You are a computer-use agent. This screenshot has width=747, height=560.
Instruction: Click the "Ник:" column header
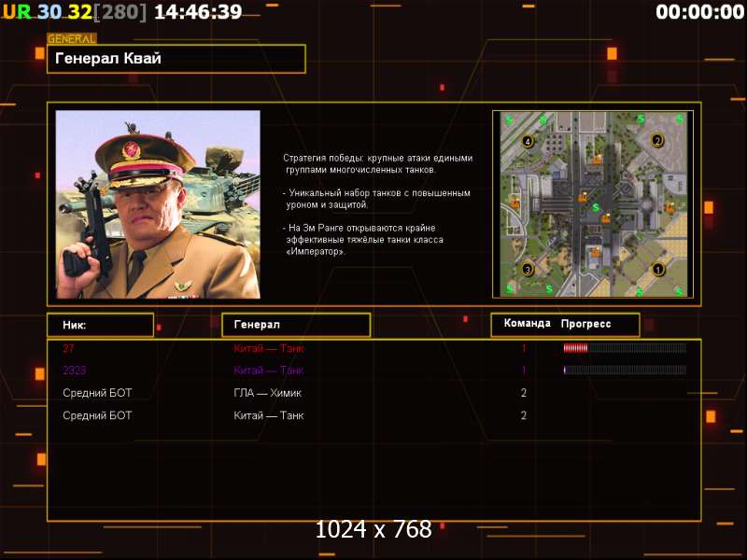coord(100,325)
